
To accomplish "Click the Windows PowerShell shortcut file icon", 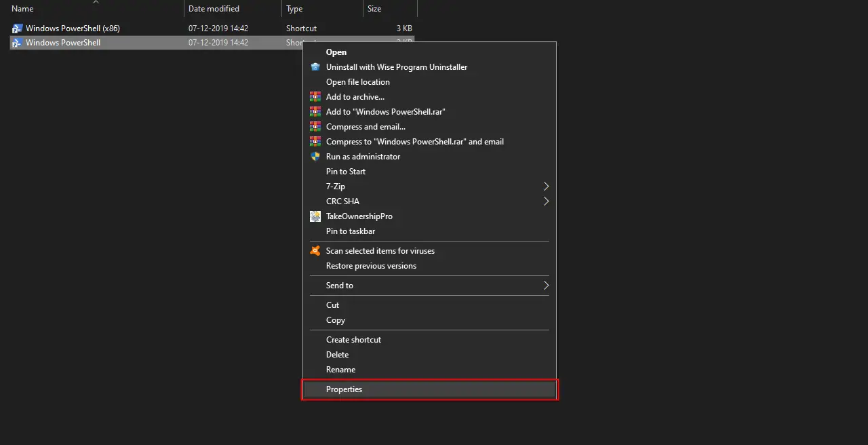I will 18,43.
